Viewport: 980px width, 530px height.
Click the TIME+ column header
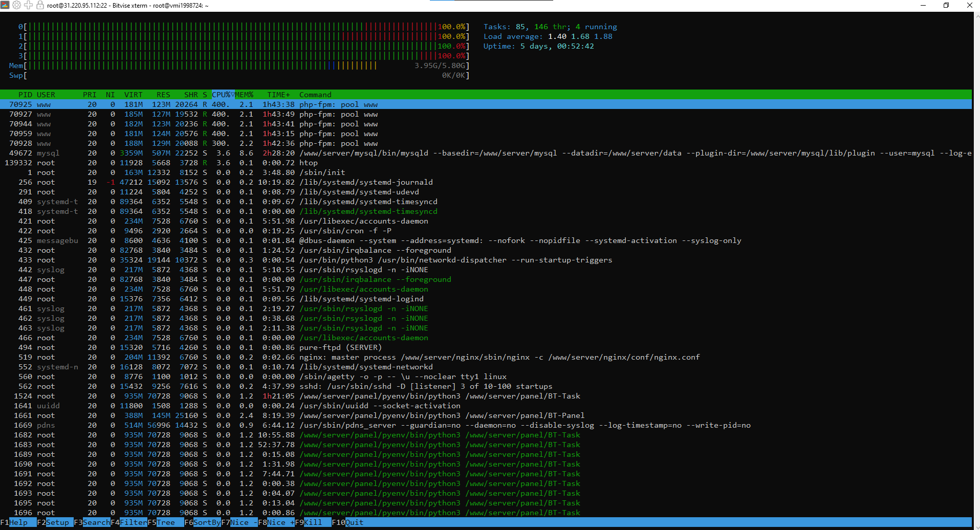click(278, 95)
